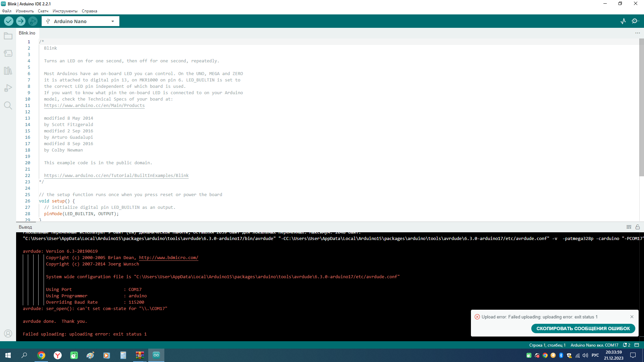
Task: Place cursor on pinMode(LED_BUILTIN, OUTPUT) line
Action: 81,214
